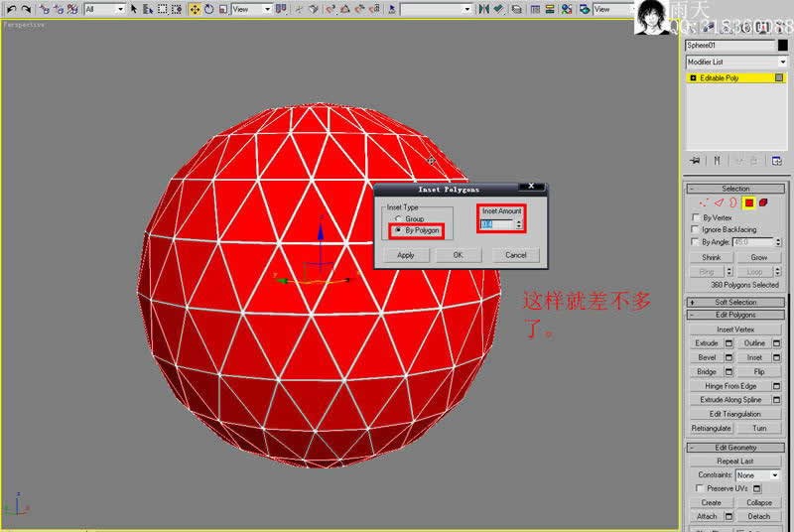Enable the Preserve UVs checkbox
Viewport: 794px width, 532px height.
(x=701, y=488)
